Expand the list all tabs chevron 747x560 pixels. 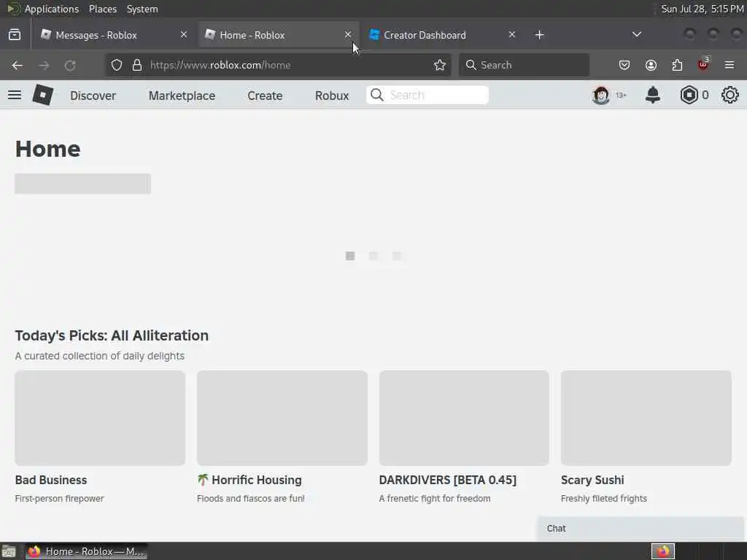point(636,34)
